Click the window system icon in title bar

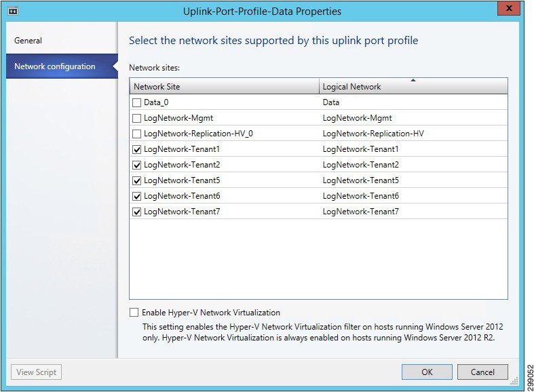click(13, 12)
